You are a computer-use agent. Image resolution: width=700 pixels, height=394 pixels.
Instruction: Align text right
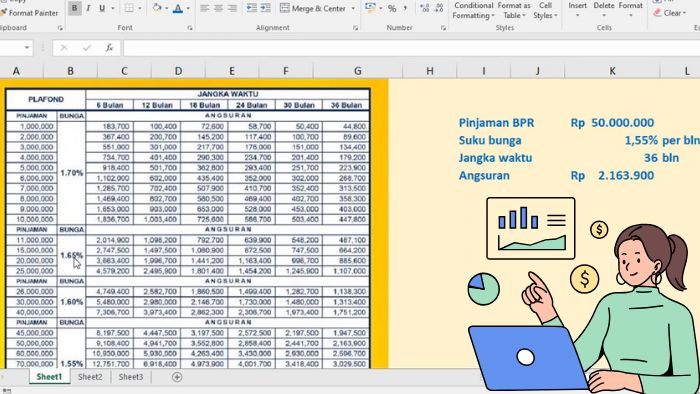point(232,8)
